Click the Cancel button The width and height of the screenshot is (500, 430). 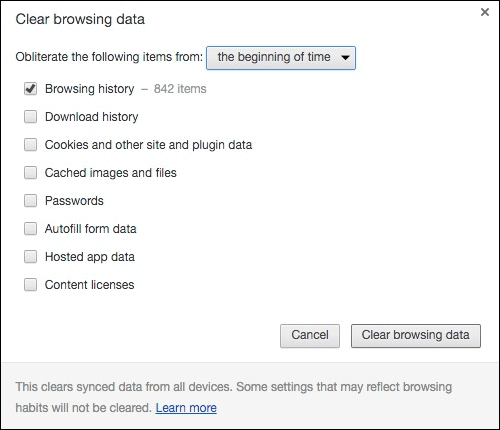310,336
